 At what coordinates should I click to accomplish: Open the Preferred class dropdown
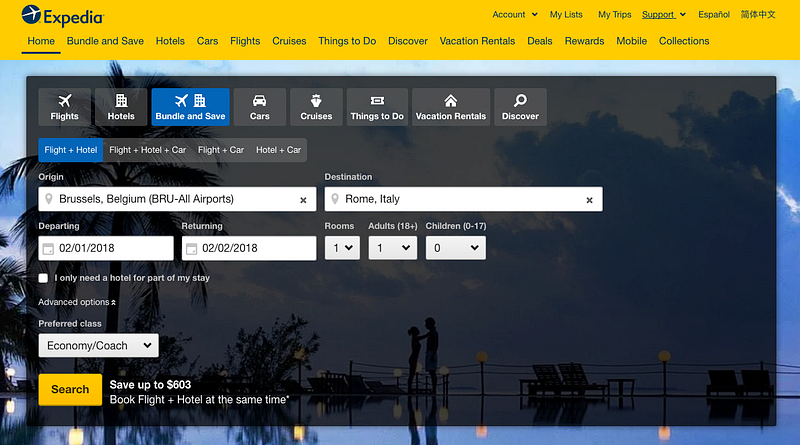click(98, 345)
